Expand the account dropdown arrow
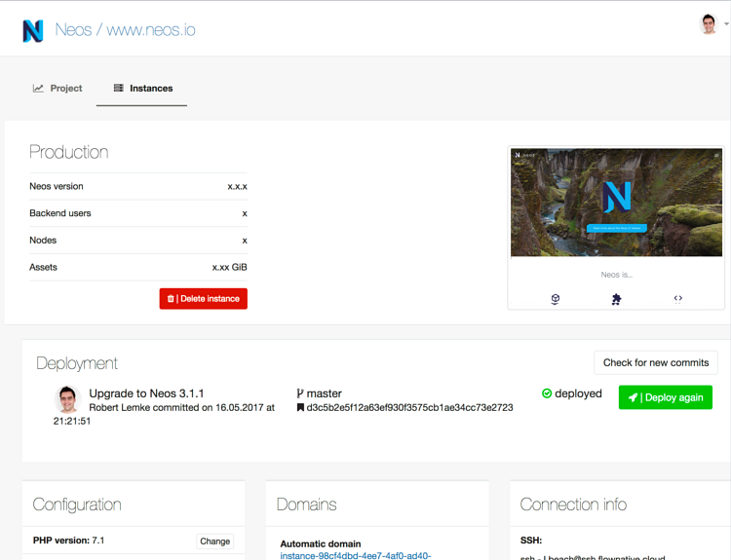 [x=726, y=23]
